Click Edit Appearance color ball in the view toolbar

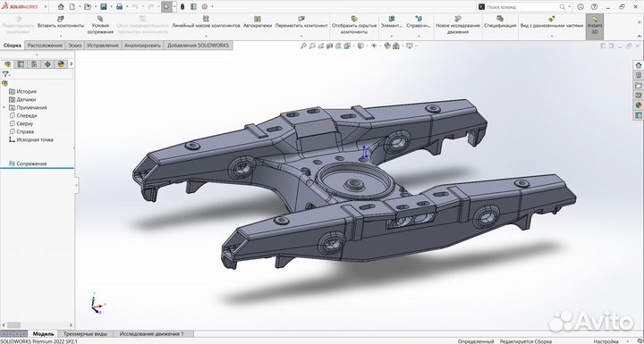pos(387,46)
